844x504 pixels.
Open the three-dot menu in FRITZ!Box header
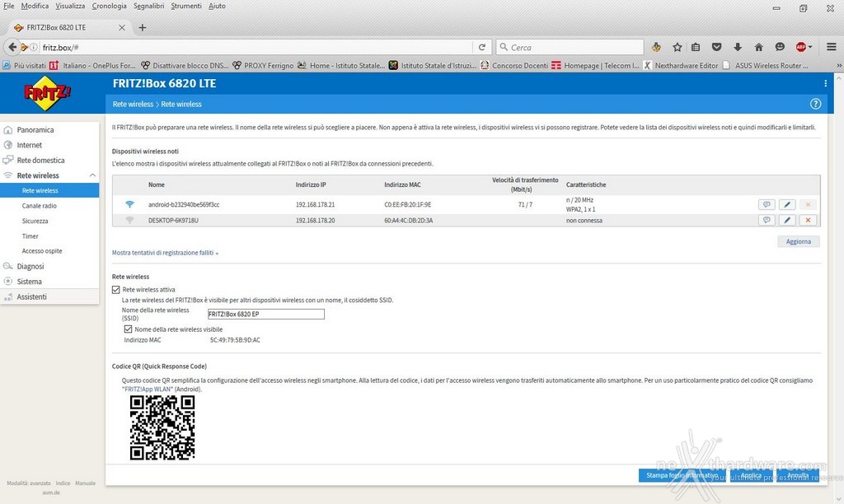point(825,83)
